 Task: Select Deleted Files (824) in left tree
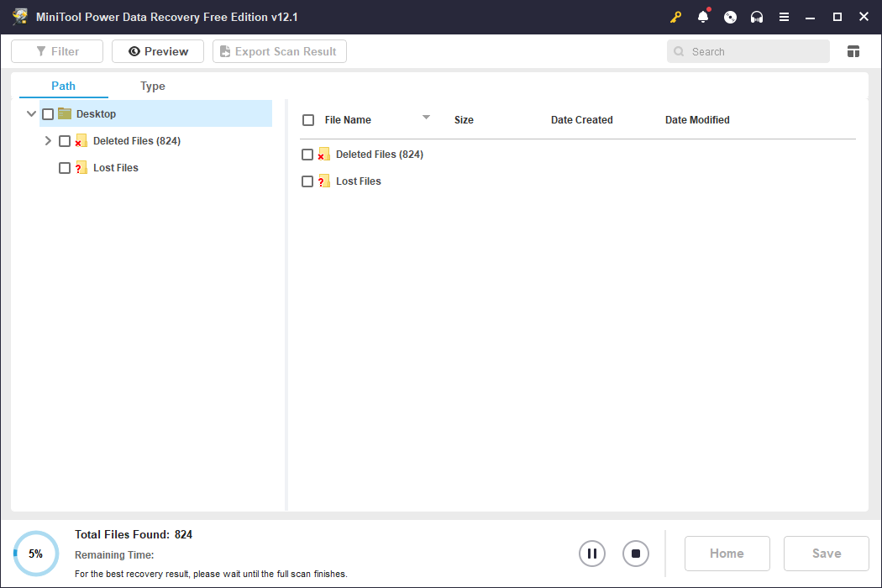click(137, 140)
